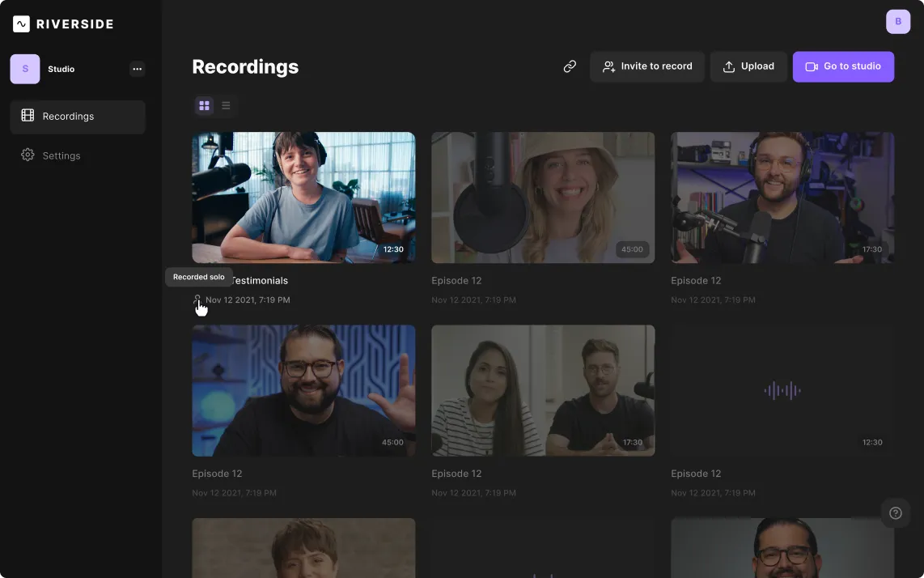
Task: Click Episode 12 title under two-person recording
Action: 456,474
